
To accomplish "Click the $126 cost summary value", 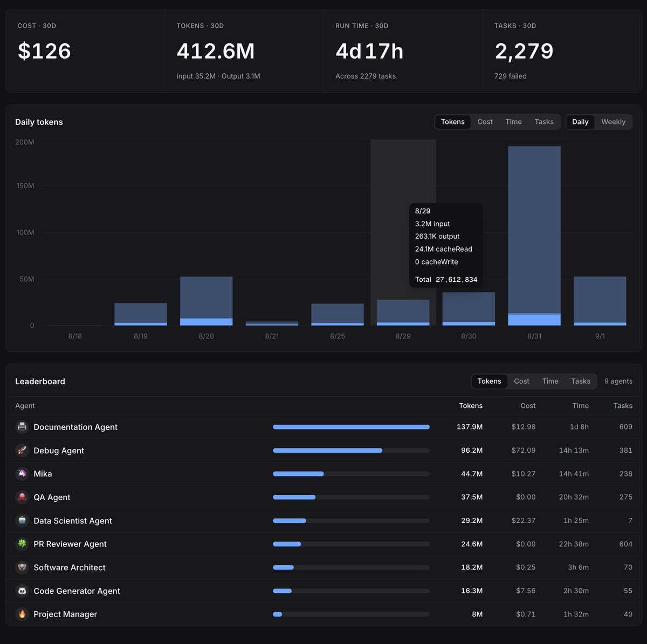I will pos(44,51).
